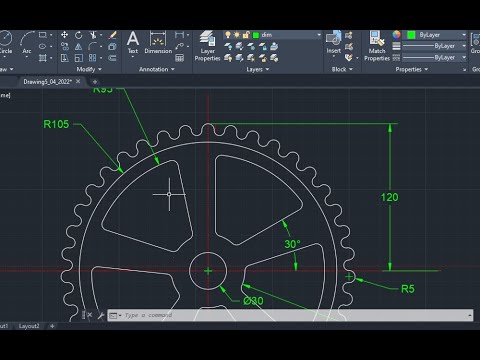Screen dimensions: 480x360
Task: Click the dim layer green color swatch
Action: point(256,35)
